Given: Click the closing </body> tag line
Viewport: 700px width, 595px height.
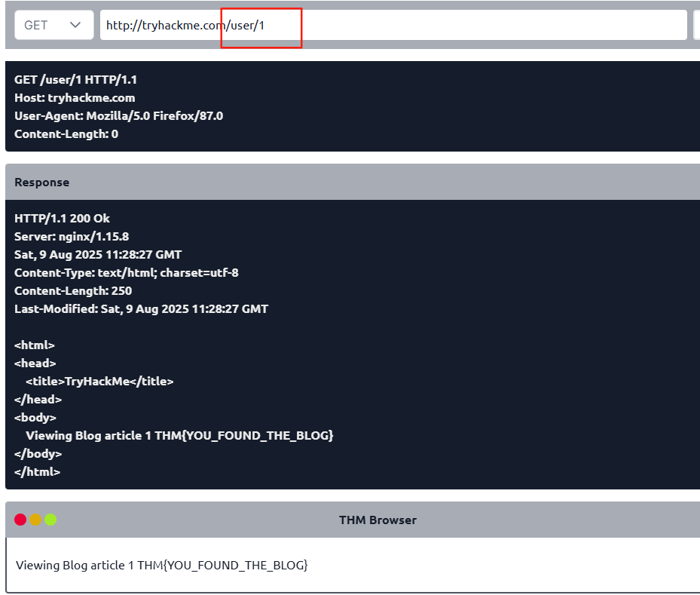Looking at the screenshot, I should (x=38, y=454).
